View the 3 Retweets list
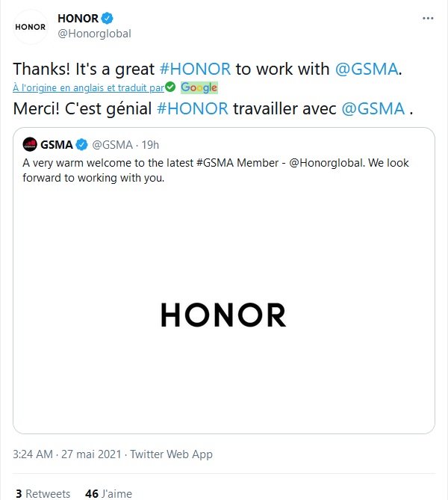This screenshot has height=500, width=448. [43, 493]
